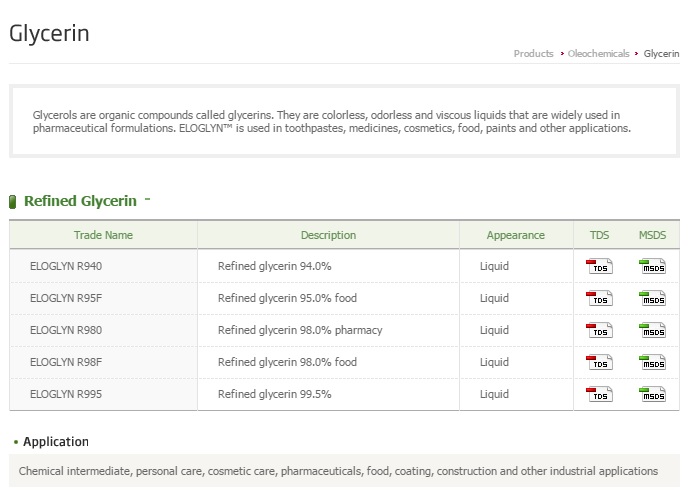The width and height of the screenshot is (690, 499).
Task: View the TDS icon in ELOGLYN R980 row
Action: 599,330
